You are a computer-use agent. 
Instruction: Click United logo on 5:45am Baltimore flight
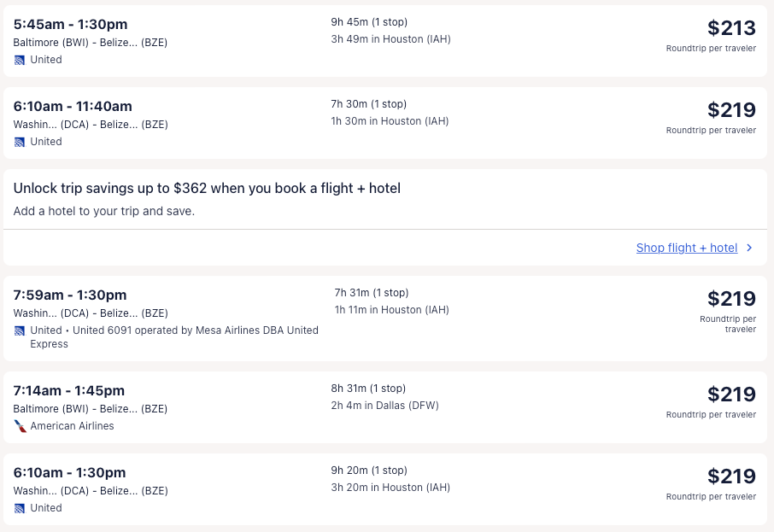tap(20, 60)
